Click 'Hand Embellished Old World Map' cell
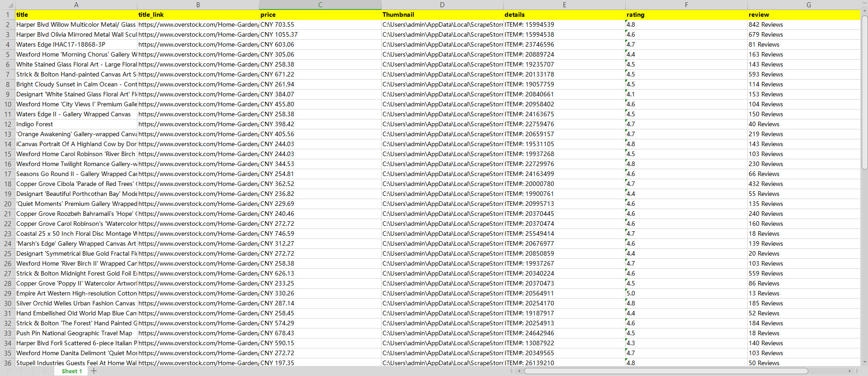This screenshot has height=376, width=868. [x=76, y=313]
